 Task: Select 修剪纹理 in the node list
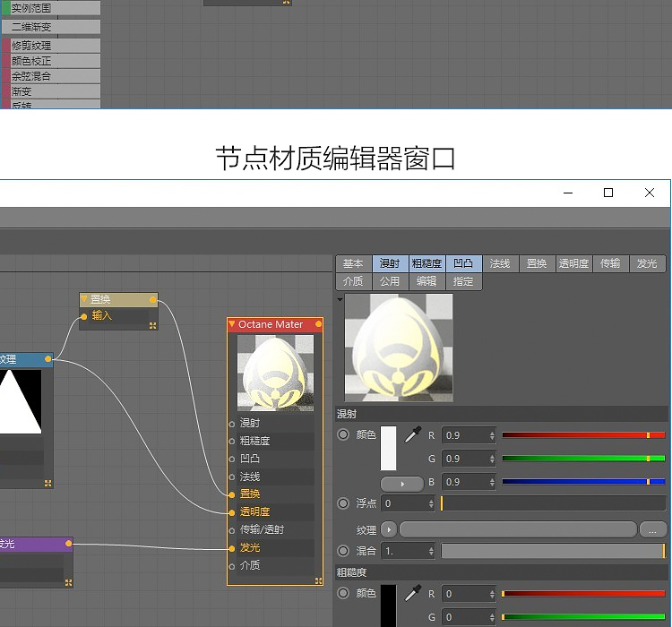(51, 46)
